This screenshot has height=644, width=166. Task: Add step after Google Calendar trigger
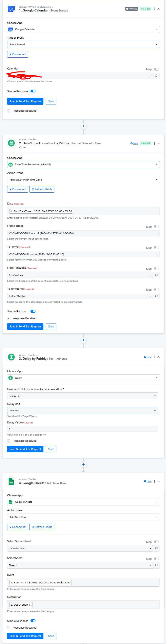pyautogui.click(x=84, y=126)
